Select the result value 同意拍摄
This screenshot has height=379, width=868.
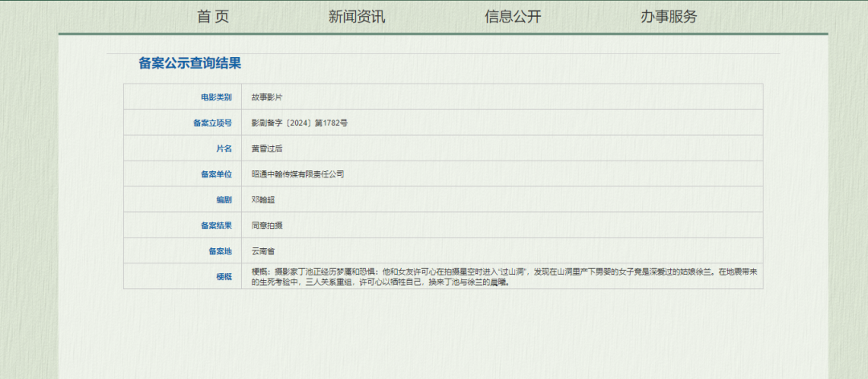(268, 225)
